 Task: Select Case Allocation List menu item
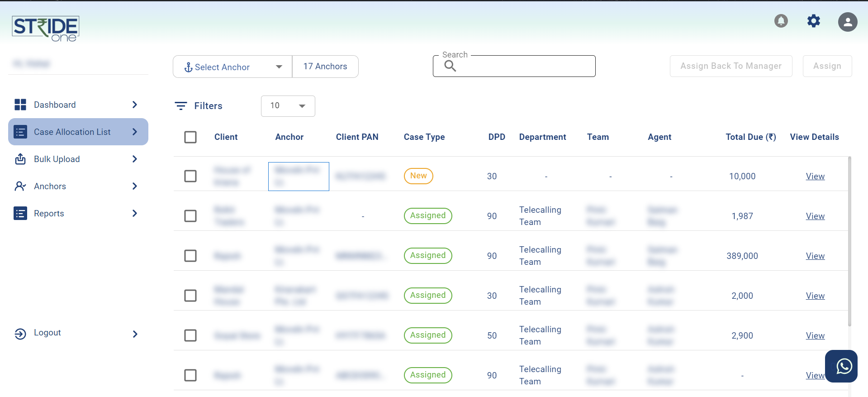(78, 132)
